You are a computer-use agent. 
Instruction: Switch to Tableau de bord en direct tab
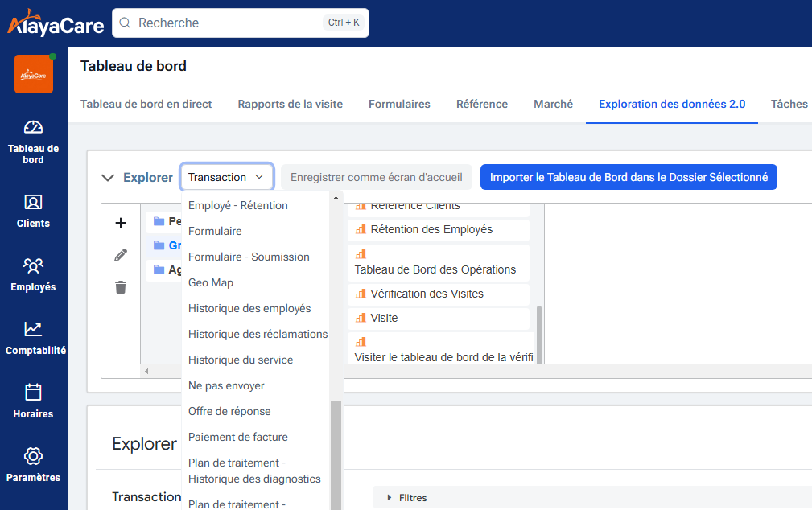[146, 104]
